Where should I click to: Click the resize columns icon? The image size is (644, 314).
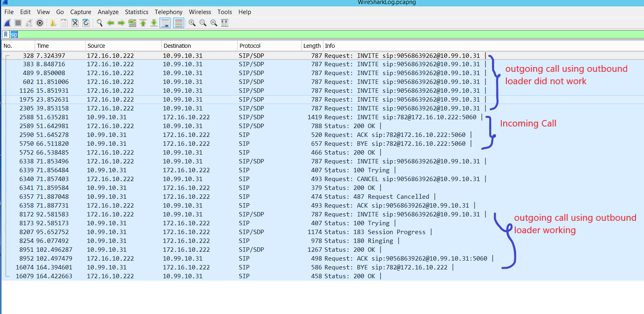click(225, 23)
